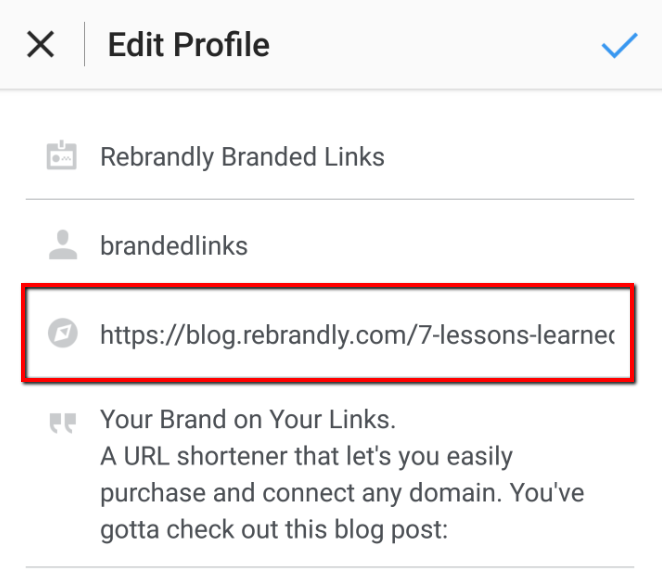Screen dimensions: 662x576
Task: Place cursor at end of bio text 'blog post:'
Action: (x=449, y=530)
